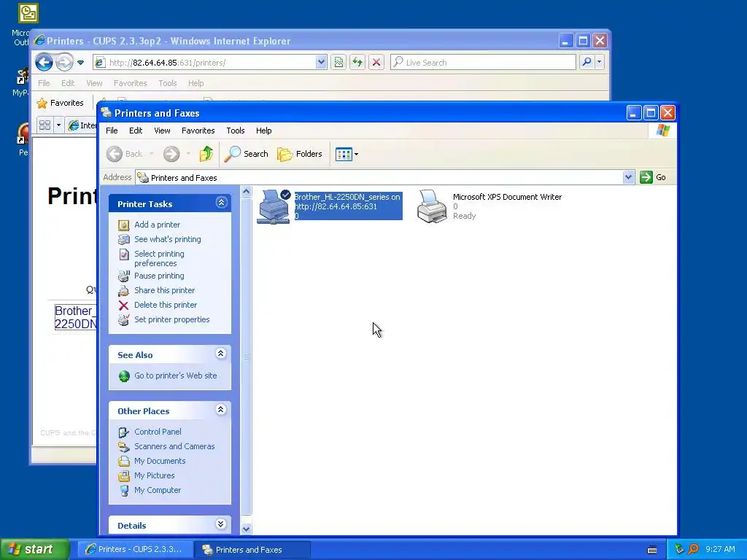Image resolution: width=747 pixels, height=560 pixels.
Task: Click the Live Search input box
Action: point(483,63)
